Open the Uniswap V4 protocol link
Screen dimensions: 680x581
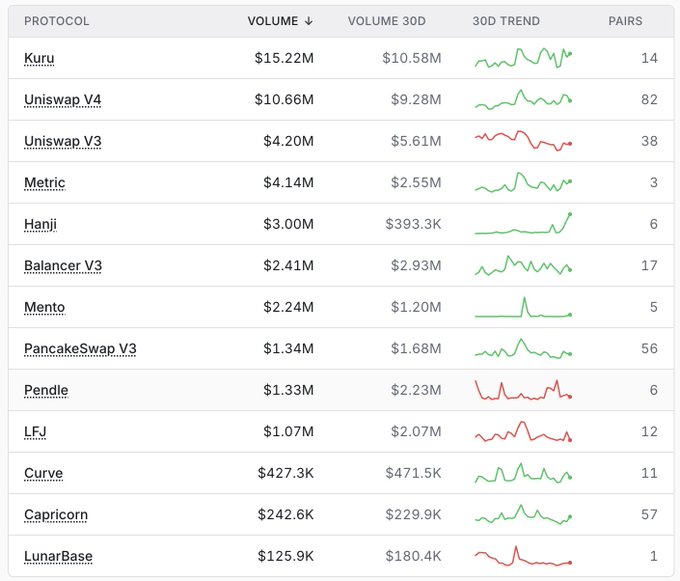click(x=62, y=99)
